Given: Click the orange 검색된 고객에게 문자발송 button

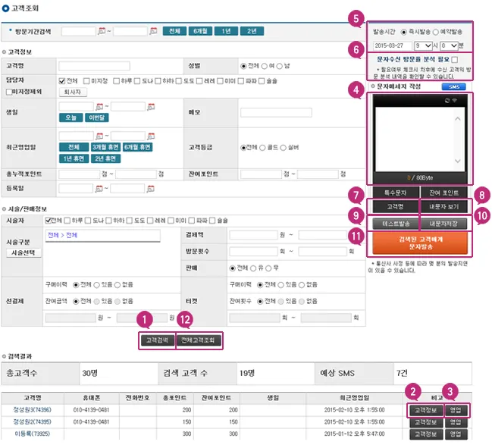Looking at the screenshot, I should (x=420, y=243).
